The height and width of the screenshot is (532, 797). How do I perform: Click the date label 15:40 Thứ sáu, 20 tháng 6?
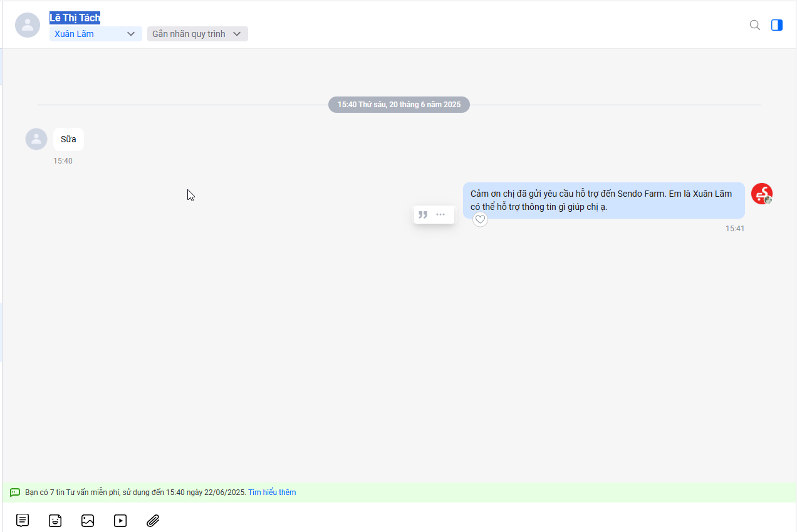click(399, 105)
